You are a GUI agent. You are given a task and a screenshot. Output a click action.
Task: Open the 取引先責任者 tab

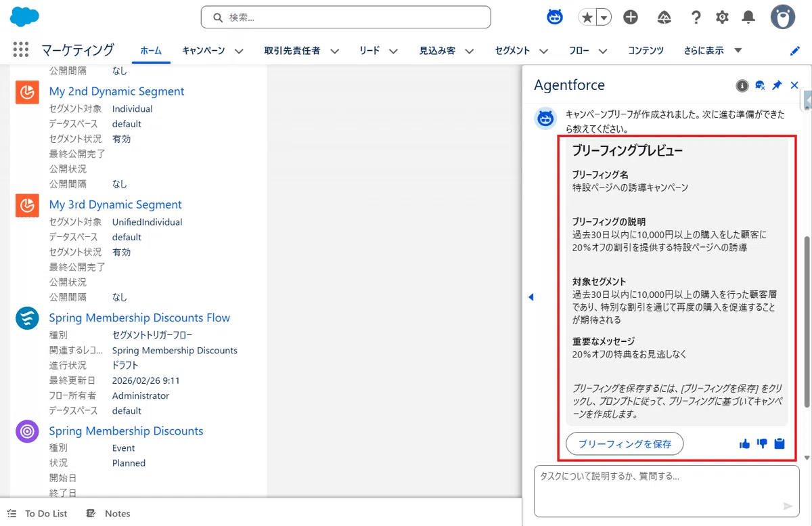[292, 51]
